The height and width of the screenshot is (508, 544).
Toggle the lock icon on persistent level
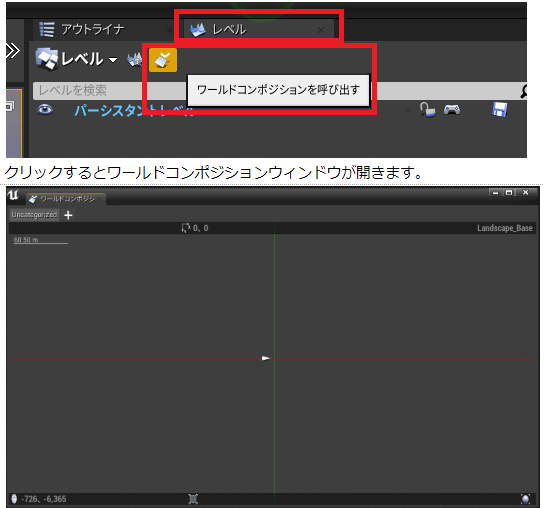(x=427, y=110)
